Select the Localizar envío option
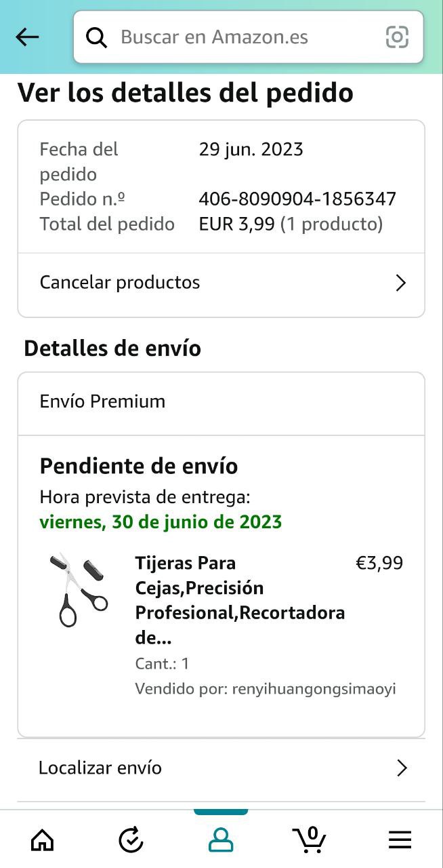This screenshot has height=868, width=443. (221, 768)
